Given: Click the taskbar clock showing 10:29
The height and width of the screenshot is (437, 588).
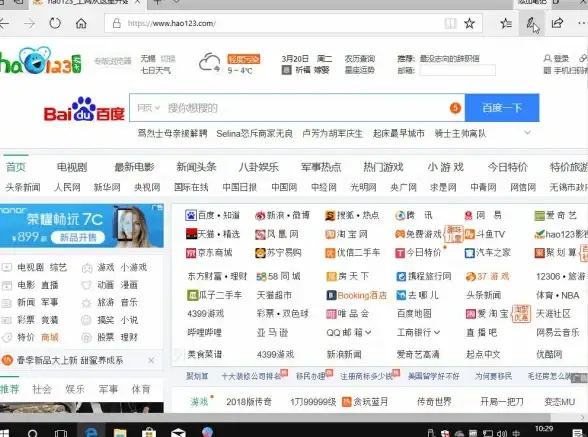Looking at the screenshot, I should (544, 429).
